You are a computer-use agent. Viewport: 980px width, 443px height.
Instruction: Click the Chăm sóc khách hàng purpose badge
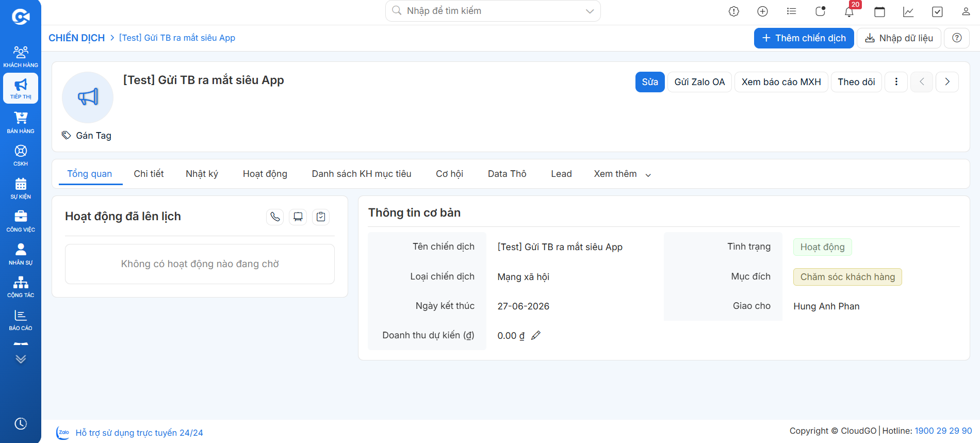pyautogui.click(x=847, y=277)
